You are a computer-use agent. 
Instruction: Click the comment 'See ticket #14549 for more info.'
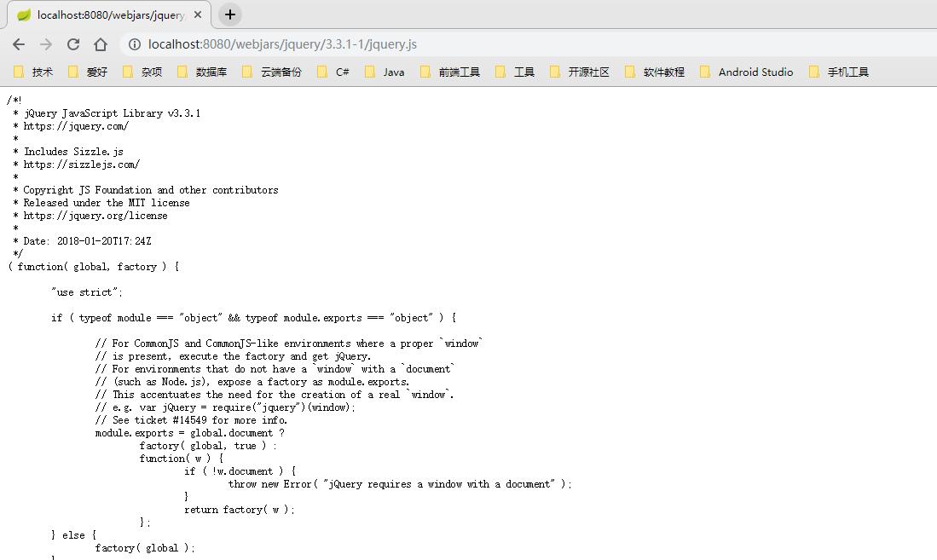pyautogui.click(x=191, y=420)
